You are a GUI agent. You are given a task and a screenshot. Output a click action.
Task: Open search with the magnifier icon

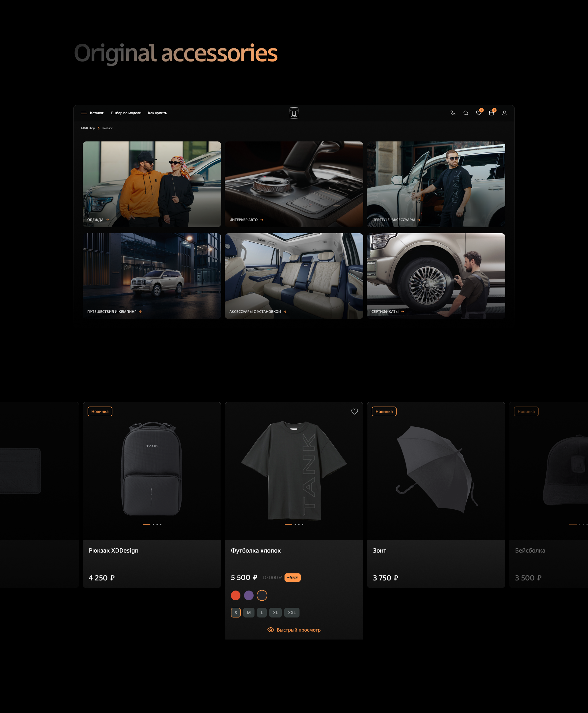[466, 113]
